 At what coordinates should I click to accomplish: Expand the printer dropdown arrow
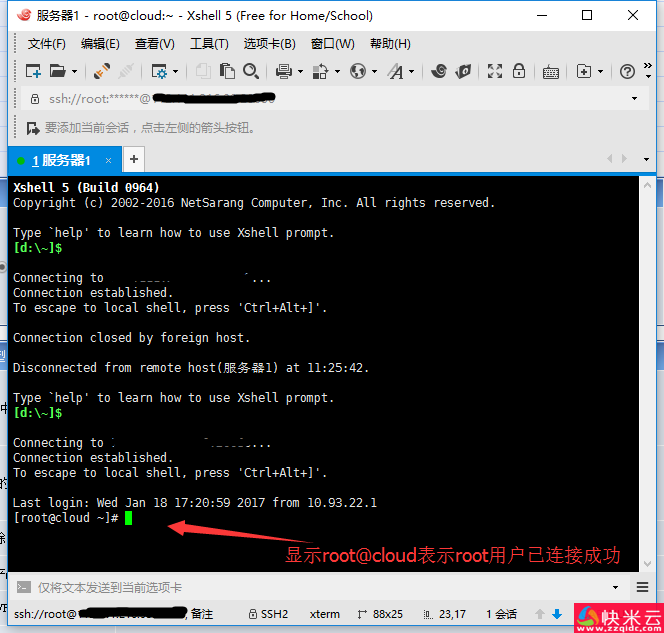pyautogui.click(x=301, y=72)
